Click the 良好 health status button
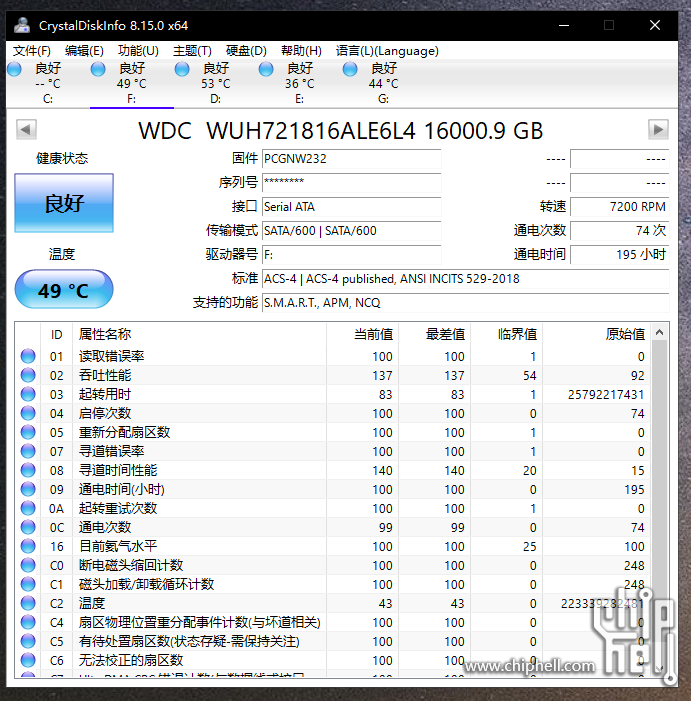This screenshot has width=691, height=701. click(x=64, y=203)
